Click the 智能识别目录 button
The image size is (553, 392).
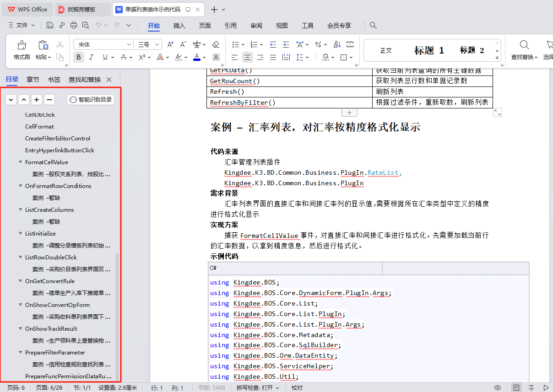91,100
